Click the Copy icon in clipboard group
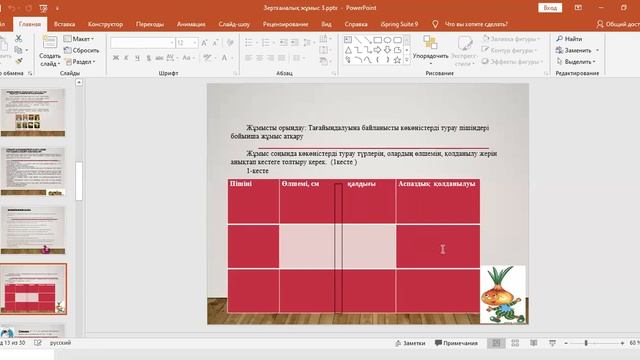 click(18, 50)
